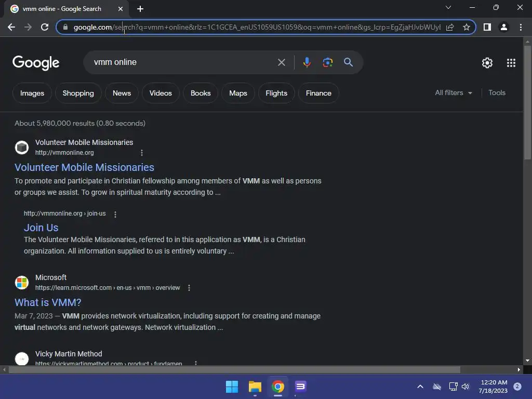View site information lock icon
The height and width of the screenshot is (399, 532).
pyautogui.click(x=65, y=27)
